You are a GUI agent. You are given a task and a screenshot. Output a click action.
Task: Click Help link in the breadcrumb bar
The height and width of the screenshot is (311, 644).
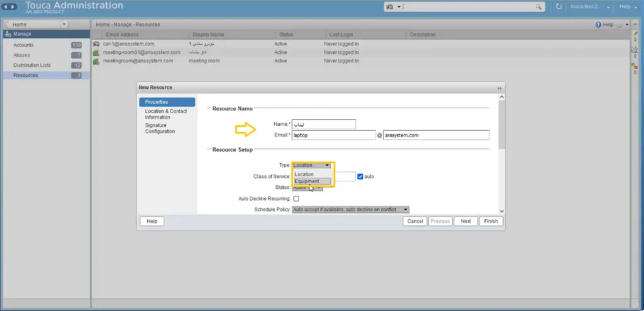click(x=608, y=25)
